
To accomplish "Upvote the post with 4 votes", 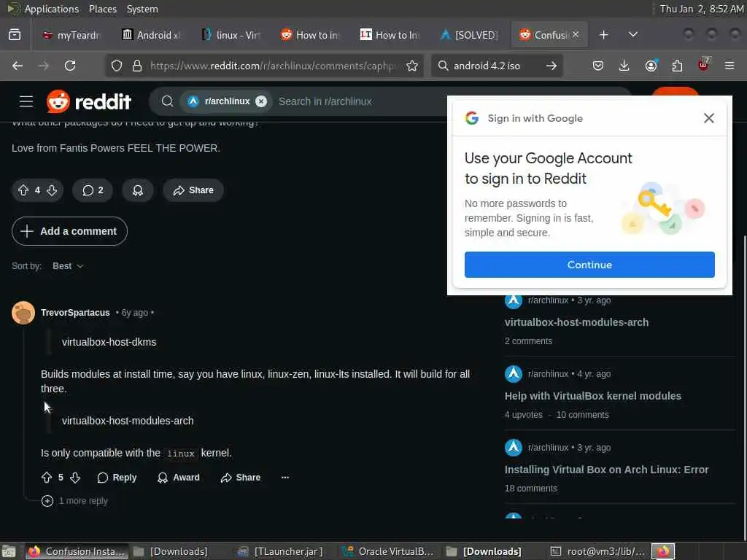I will [x=23, y=190].
